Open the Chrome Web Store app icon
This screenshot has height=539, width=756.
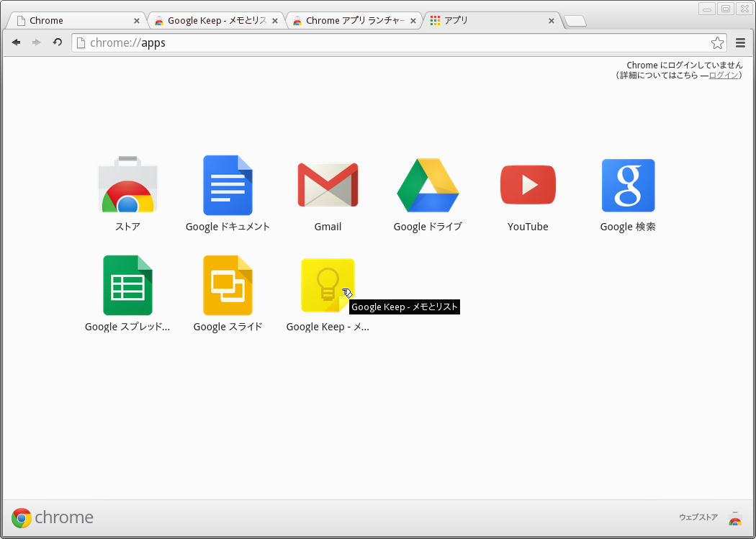(127, 184)
